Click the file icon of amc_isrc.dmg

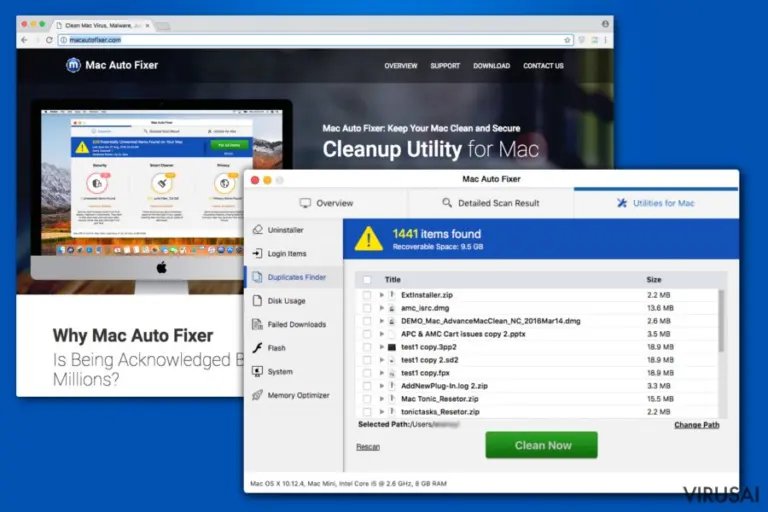(x=392, y=308)
